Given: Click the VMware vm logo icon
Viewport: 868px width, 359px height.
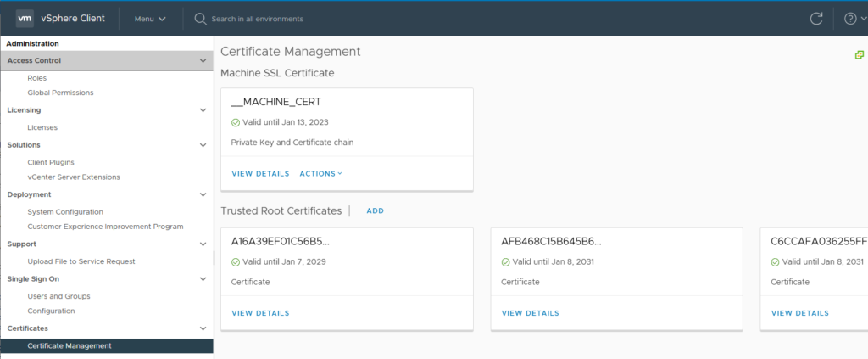Looking at the screenshot, I should pyautogui.click(x=25, y=19).
